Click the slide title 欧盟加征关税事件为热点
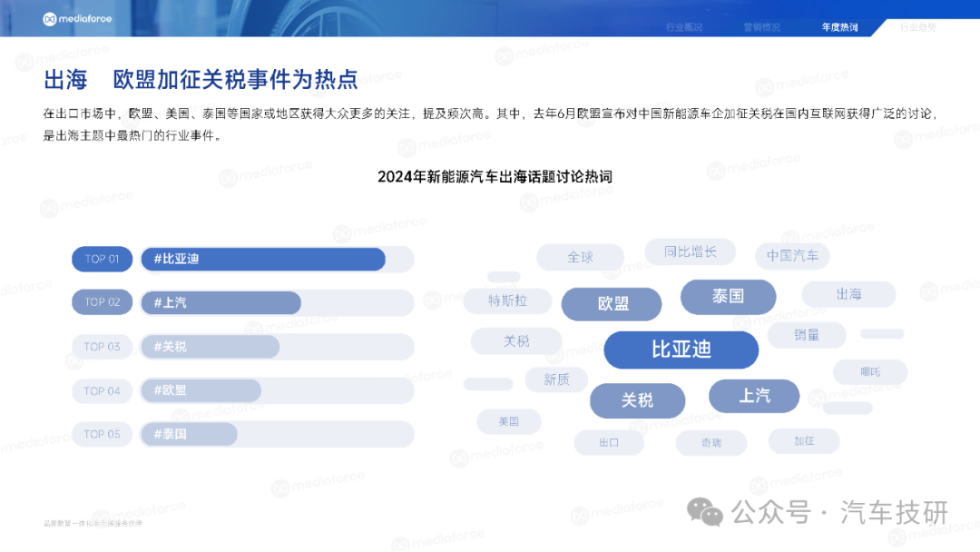The image size is (980, 552). tap(236, 80)
